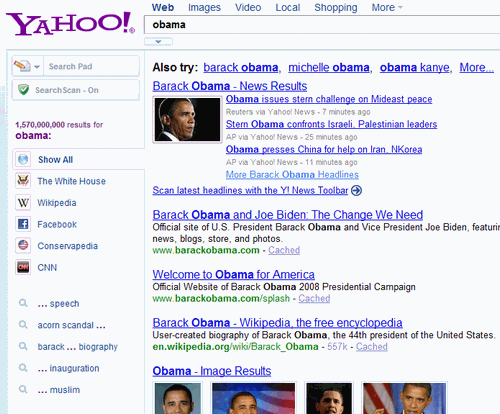Screen dimensions: 500x414
Task: Click magnifier icon beside '... muslim'
Action: pyautogui.click(x=23, y=389)
